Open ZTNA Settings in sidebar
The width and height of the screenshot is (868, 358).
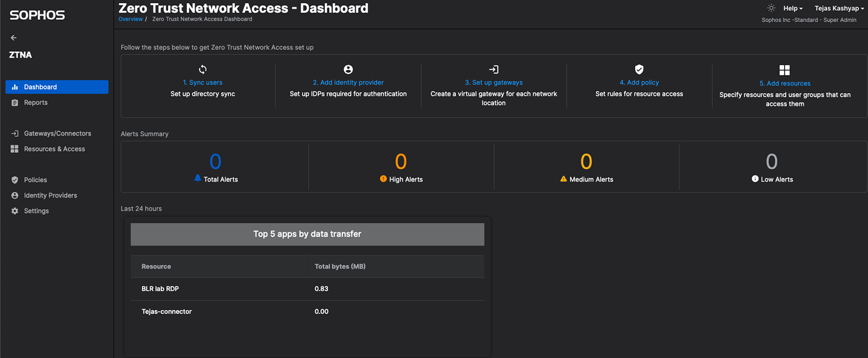pyautogui.click(x=36, y=211)
